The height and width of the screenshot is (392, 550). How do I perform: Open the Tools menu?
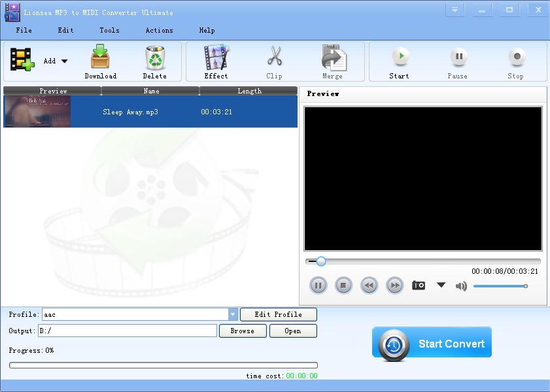coord(109,30)
